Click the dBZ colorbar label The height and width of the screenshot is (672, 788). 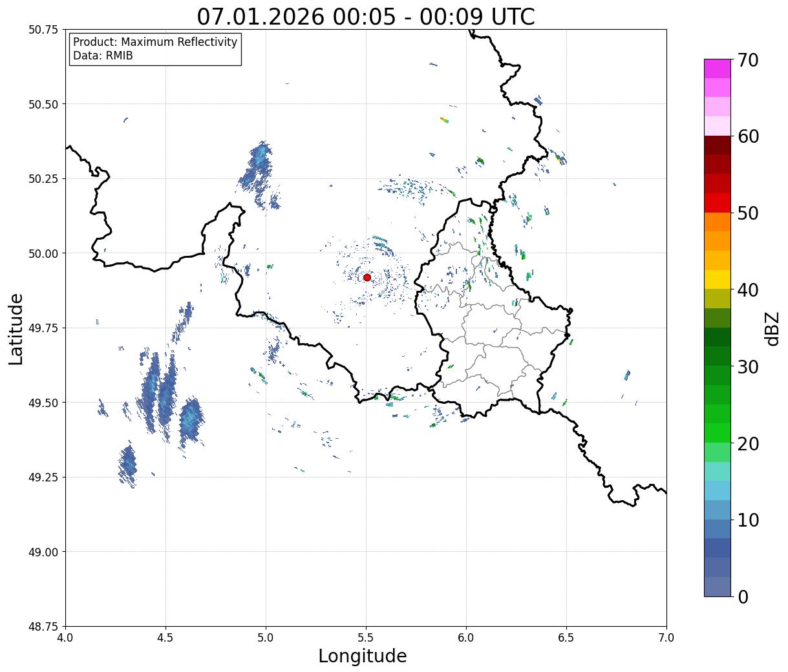[x=772, y=328]
